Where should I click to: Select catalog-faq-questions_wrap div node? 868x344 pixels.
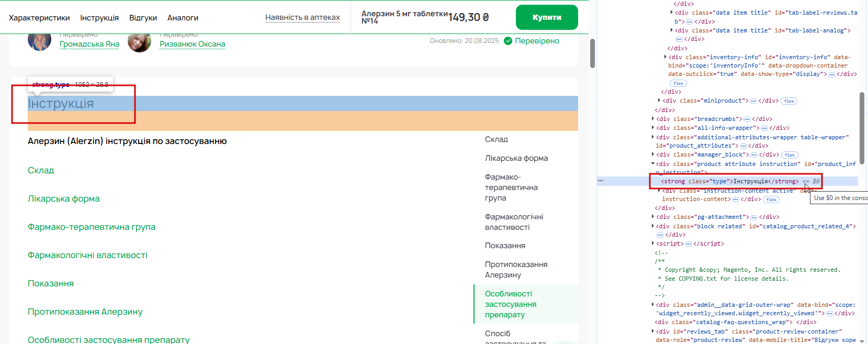(735, 322)
